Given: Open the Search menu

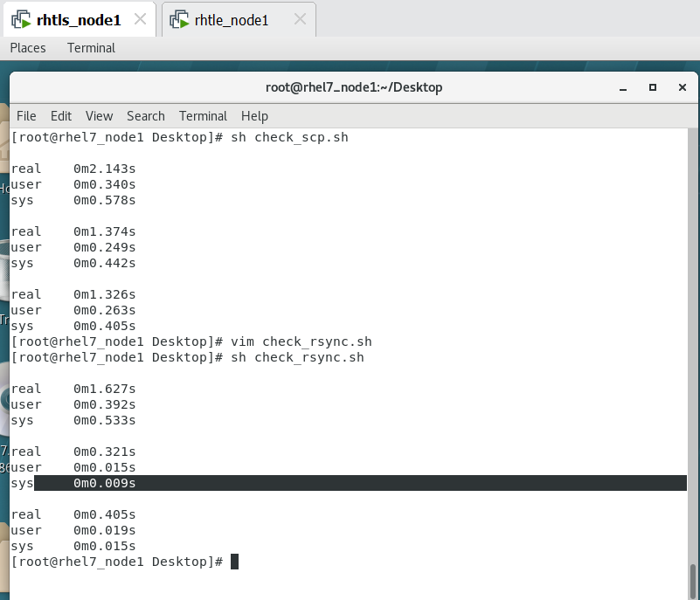Looking at the screenshot, I should (146, 116).
